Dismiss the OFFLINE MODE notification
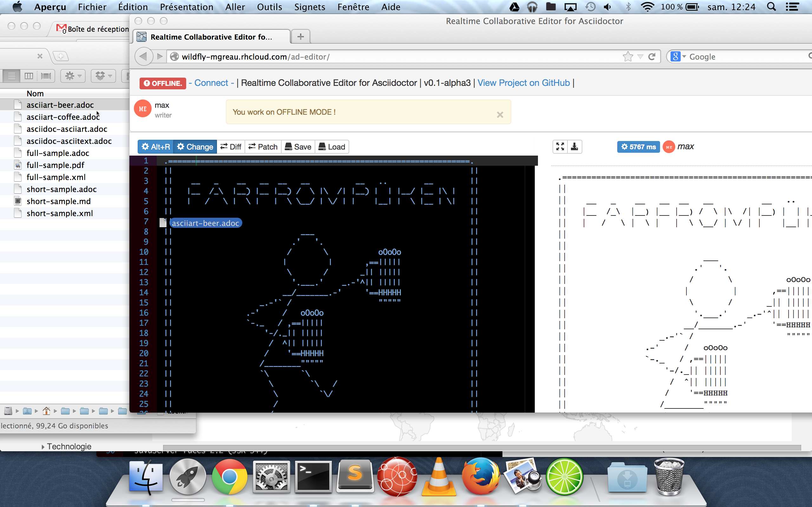 pyautogui.click(x=499, y=114)
